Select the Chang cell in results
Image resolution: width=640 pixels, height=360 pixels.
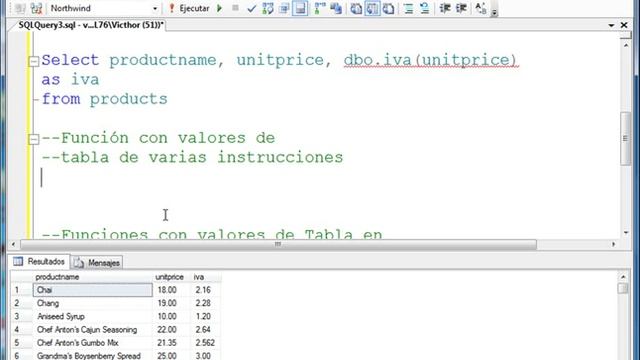(x=93, y=303)
